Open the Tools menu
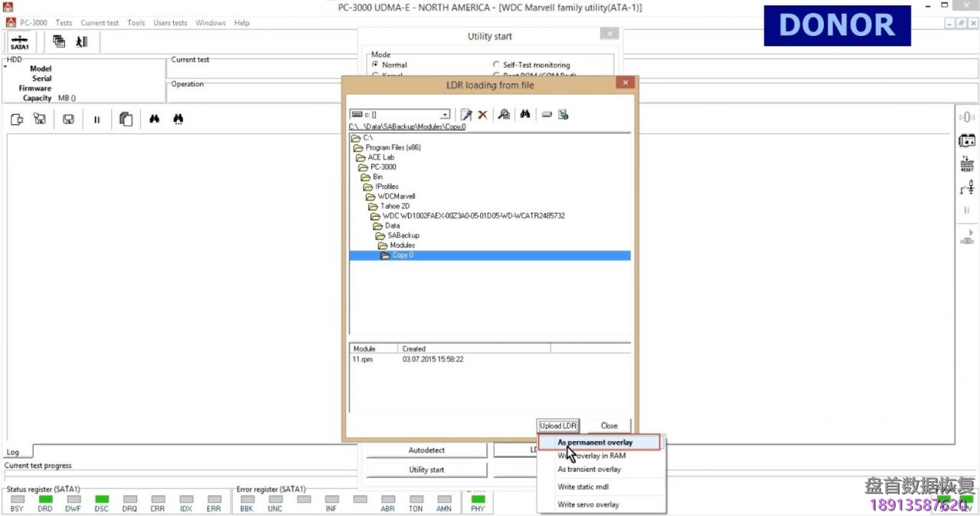 (x=136, y=23)
